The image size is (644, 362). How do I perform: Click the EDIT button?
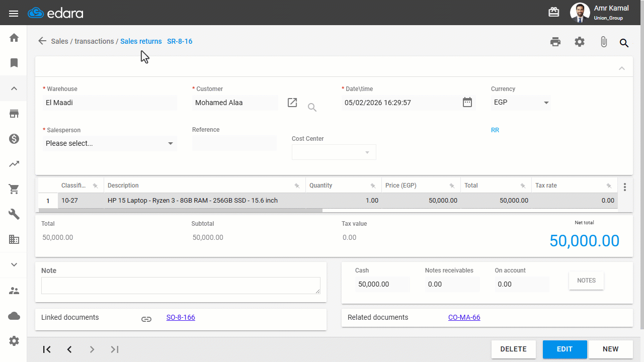point(565,349)
